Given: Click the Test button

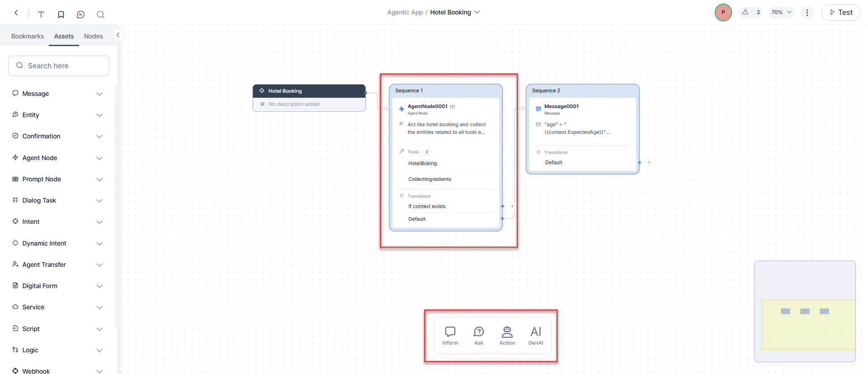Looking at the screenshot, I should [x=840, y=13].
